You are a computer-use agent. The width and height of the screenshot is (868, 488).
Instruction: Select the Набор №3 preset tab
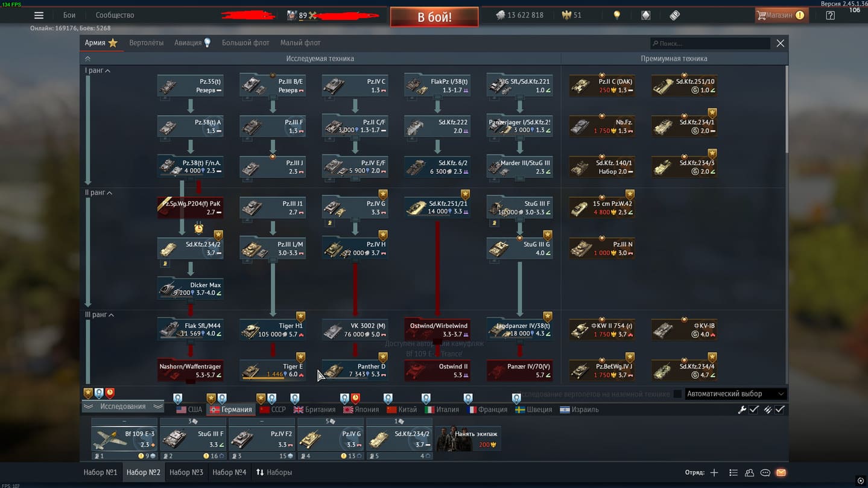click(x=186, y=472)
